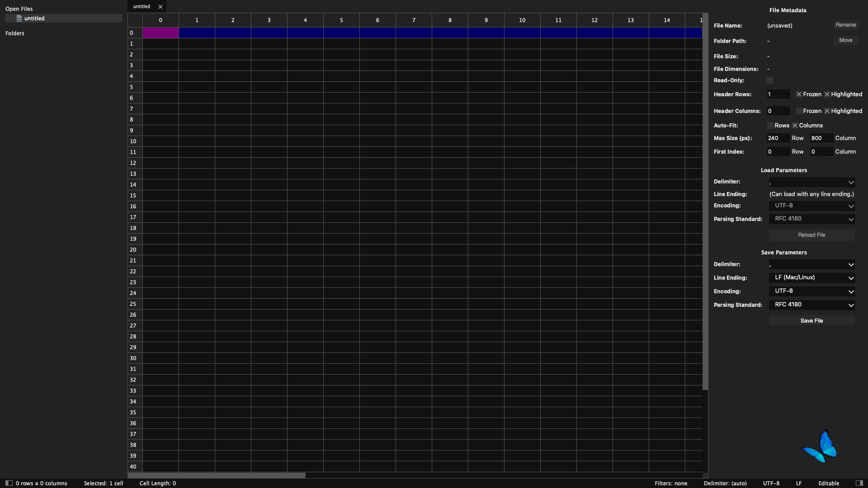Close the untitled tab
This screenshot has height=488, width=868.
160,7
